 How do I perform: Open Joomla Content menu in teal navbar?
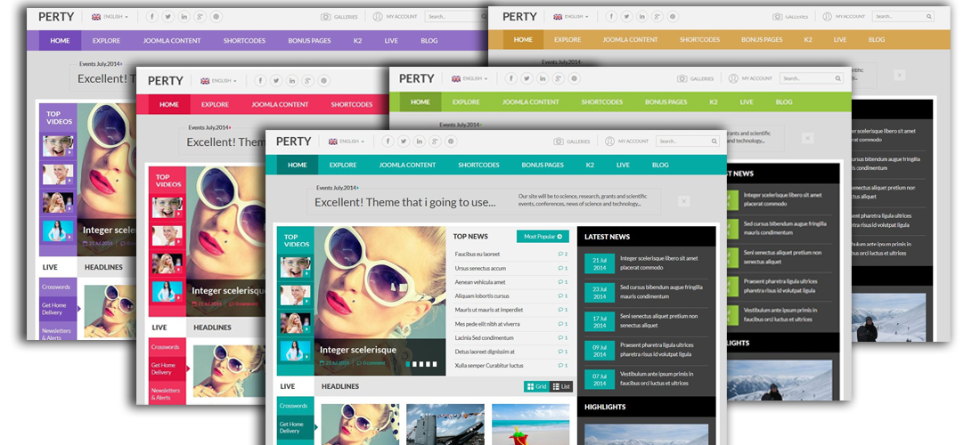coord(407,165)
